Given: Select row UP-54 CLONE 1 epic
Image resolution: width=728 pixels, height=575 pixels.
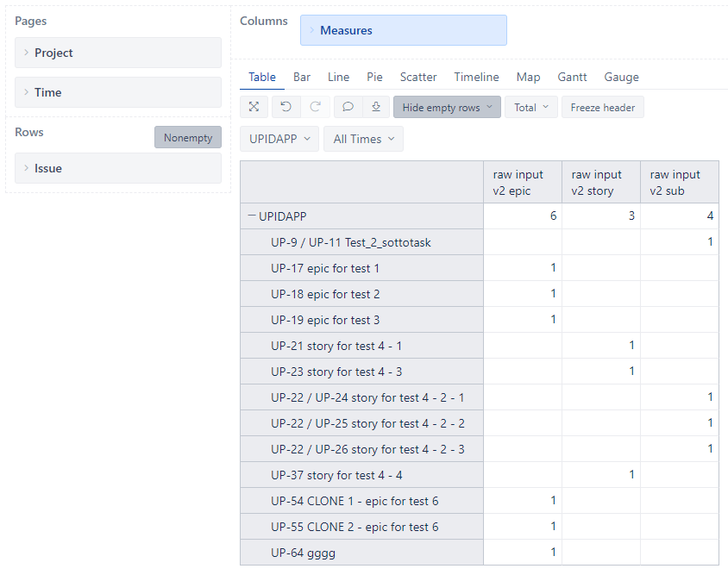Looking at the screenshot, I should (x=361, y=501).
